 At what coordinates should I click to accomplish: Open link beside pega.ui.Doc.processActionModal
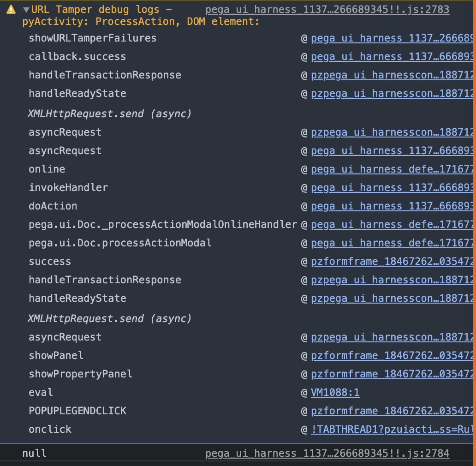392,243
